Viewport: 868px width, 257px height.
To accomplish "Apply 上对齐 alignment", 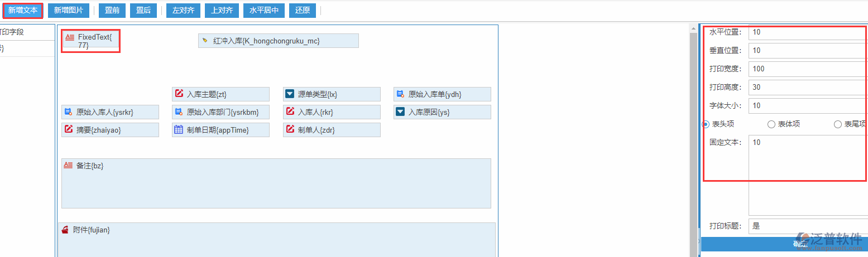I will (222, 10).
